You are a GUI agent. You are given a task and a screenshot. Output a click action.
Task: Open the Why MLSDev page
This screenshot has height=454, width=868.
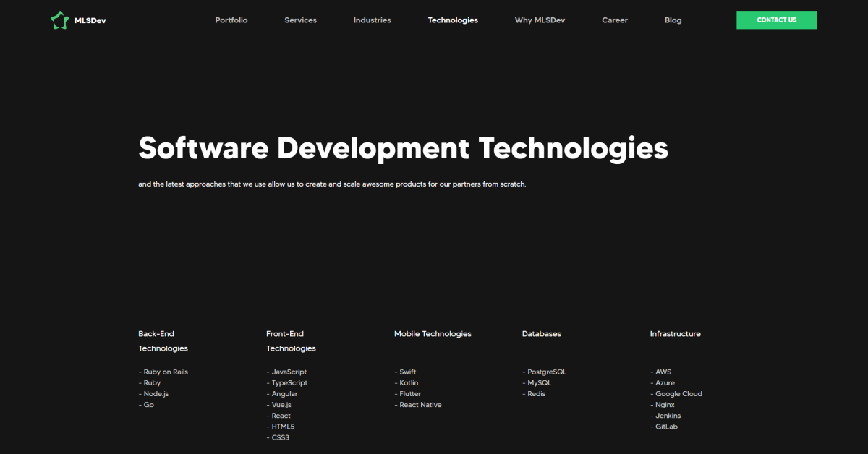(540, 20)
